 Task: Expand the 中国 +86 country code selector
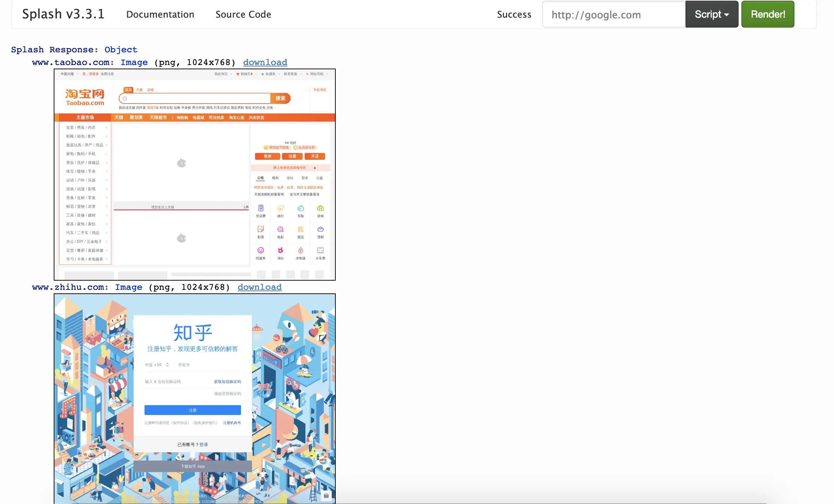point(157,365)
